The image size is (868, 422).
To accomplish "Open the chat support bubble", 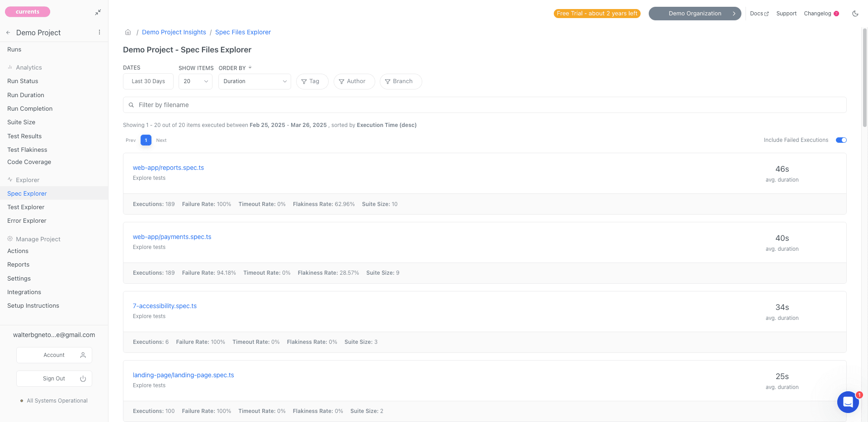I will pos(848,402).
